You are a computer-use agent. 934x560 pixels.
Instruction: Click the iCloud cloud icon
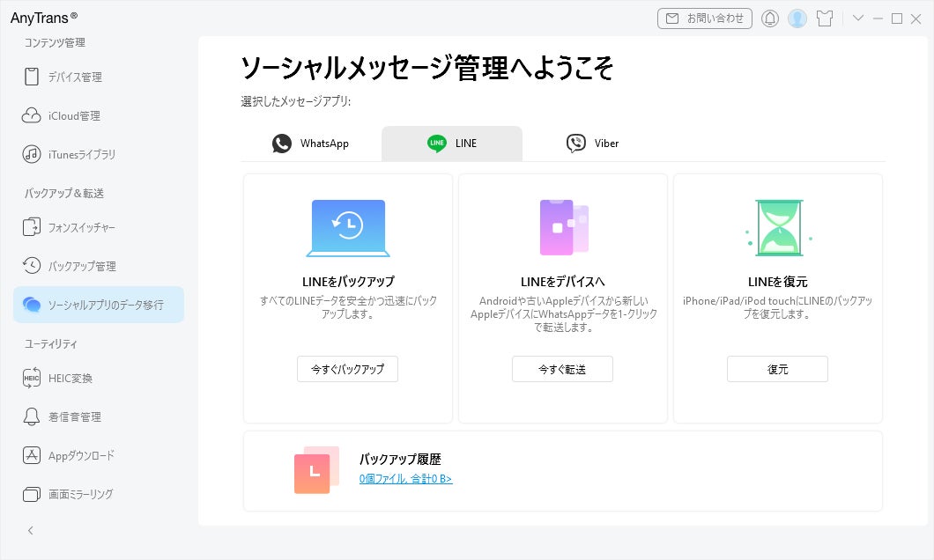pos(32,115)
